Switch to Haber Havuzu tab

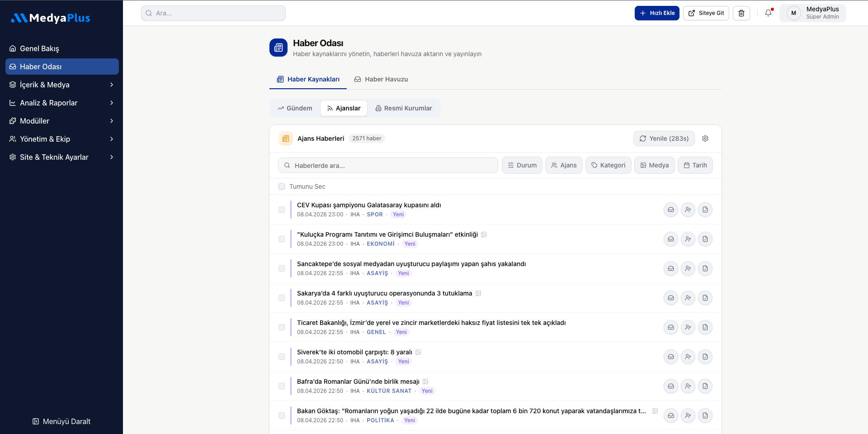[x=381, y=79]
